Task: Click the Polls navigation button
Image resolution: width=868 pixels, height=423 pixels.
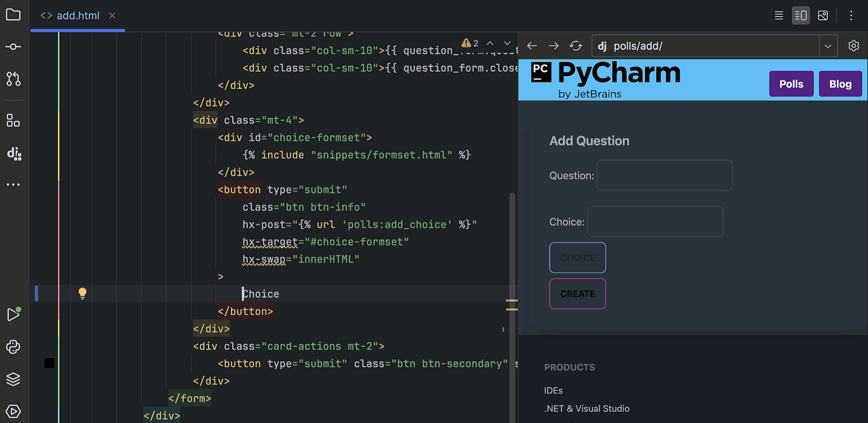Action: tap(791, 84)
